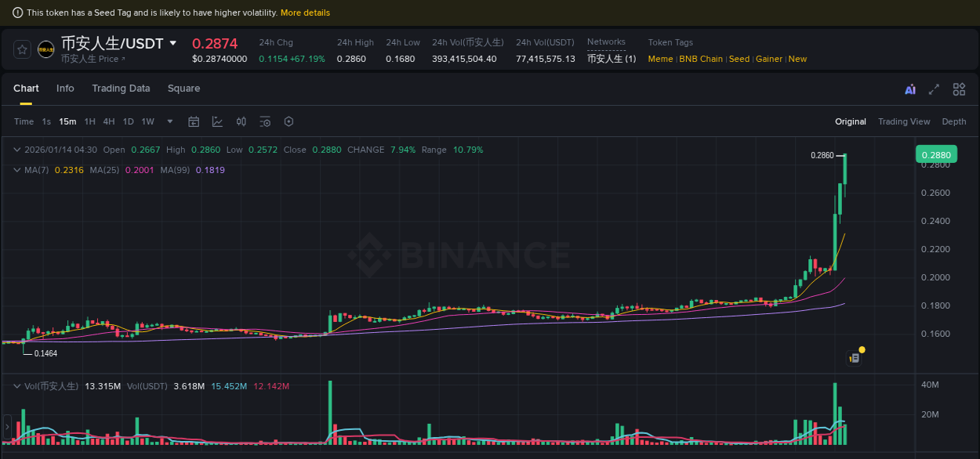Collapse the MA indicator row
The image size is (980, 459).
(x=17, y=170)
